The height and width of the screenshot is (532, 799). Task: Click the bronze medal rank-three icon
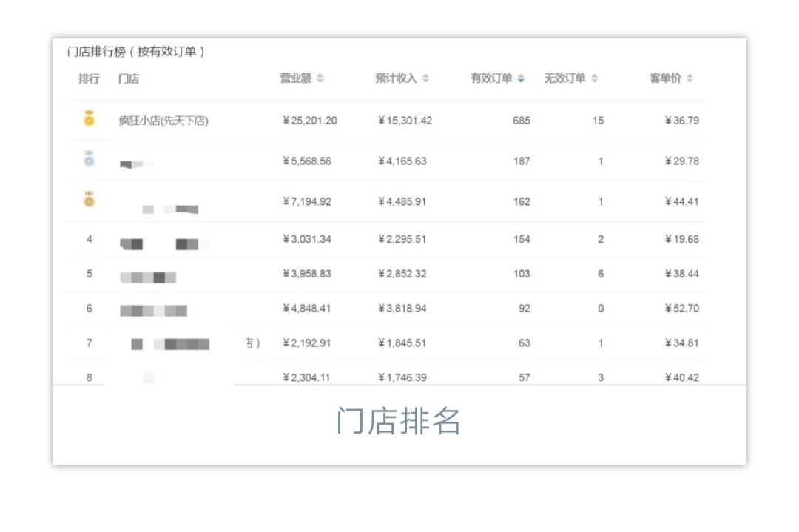coord(90,199)
